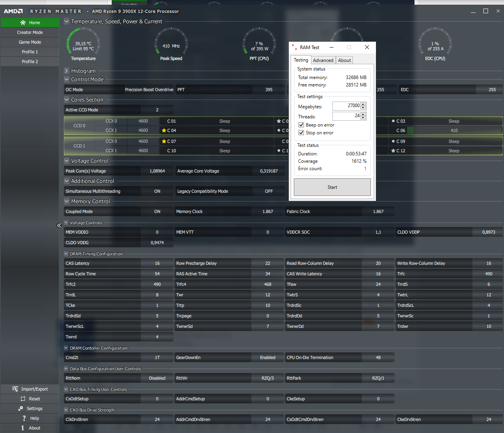504x433 pixels.
Task: Click the Peak Speed gauge dial
Action: (x=171, y=43)
